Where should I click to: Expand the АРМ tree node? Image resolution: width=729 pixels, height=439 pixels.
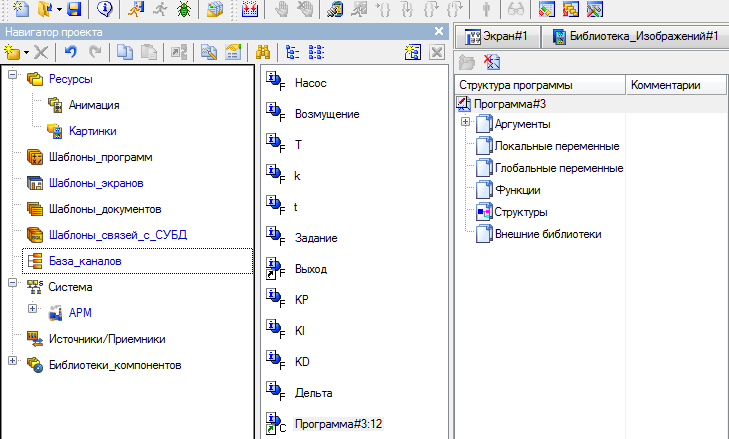32,308
